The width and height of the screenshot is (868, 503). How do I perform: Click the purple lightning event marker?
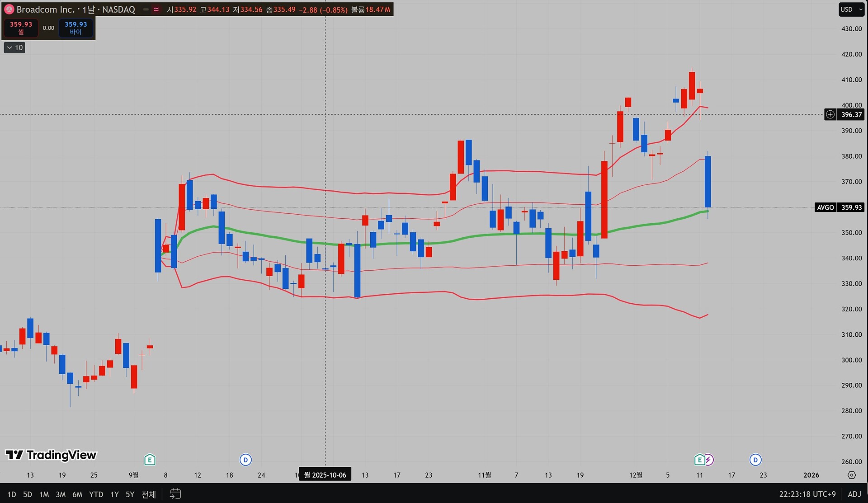(x=709, y=460)
